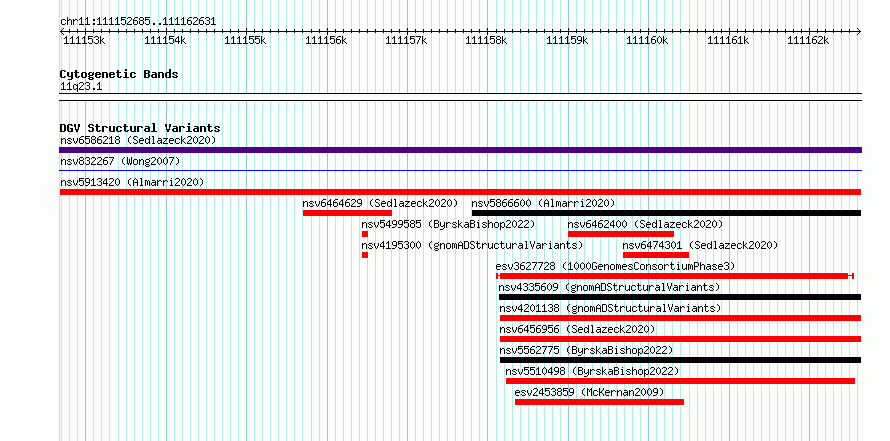The image size is (890, 441).
Task: Click the 111153k ruler position
Action: [84, 40]
